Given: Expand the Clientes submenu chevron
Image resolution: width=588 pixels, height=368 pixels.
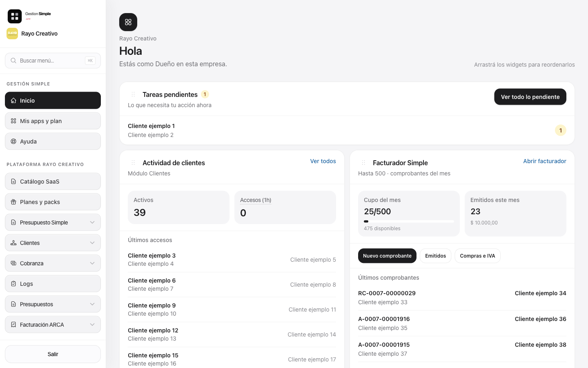Looking at the screenshot, I should pos(92,243).
